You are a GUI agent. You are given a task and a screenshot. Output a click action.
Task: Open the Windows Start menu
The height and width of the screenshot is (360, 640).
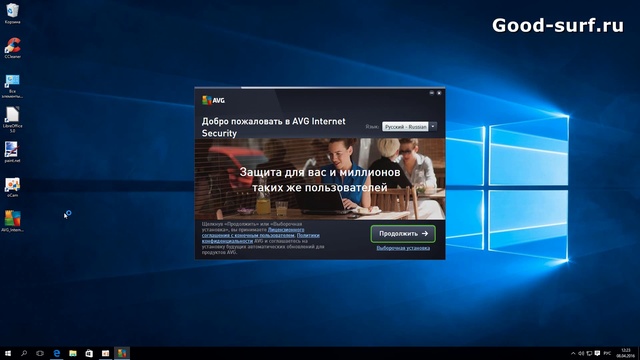coord(8,353)
